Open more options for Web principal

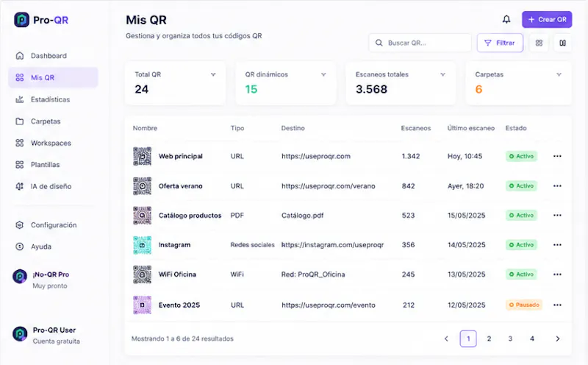coord(557,156)
